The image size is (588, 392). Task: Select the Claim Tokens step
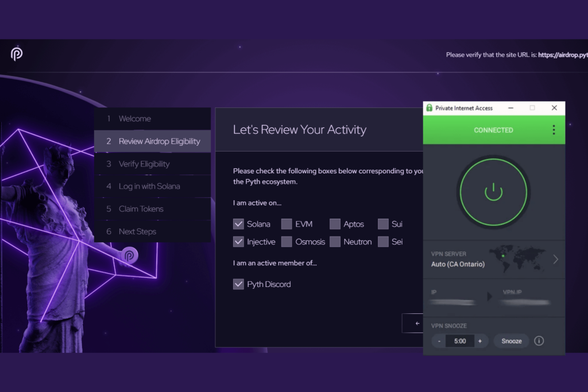[141, 208]
